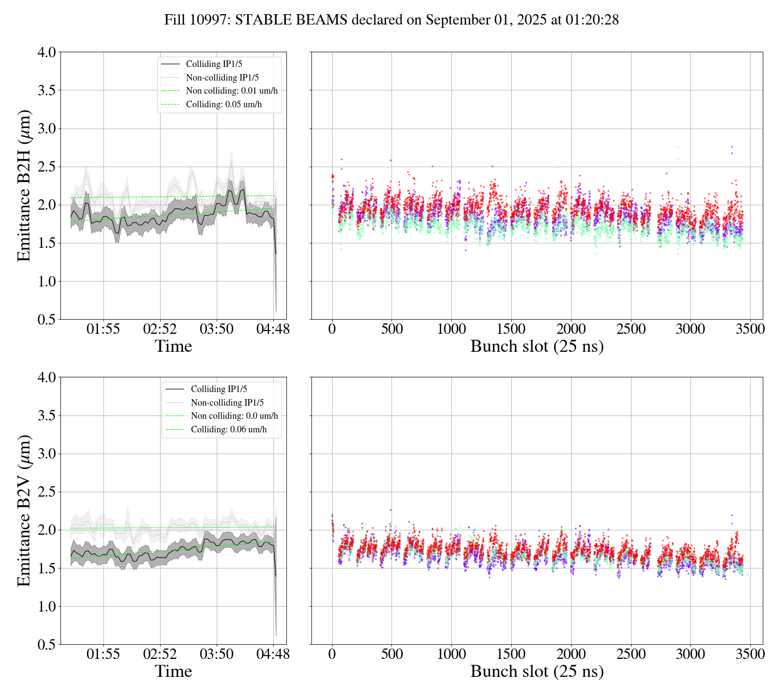Click the 'Time' axis label under the top plot
The image size is (784, 697).
click(173, 346)
